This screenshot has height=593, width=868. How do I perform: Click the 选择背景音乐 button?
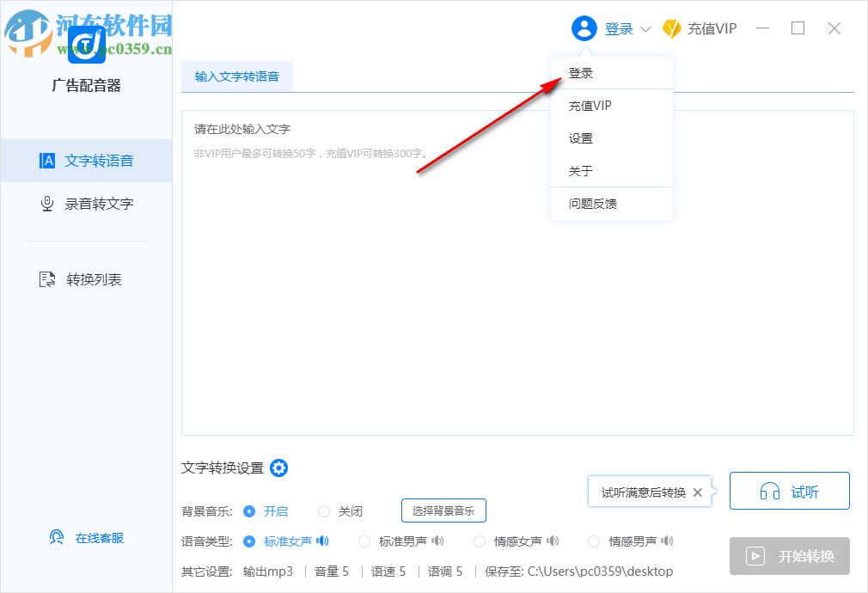pyautogui.click(x=443, y=510)
